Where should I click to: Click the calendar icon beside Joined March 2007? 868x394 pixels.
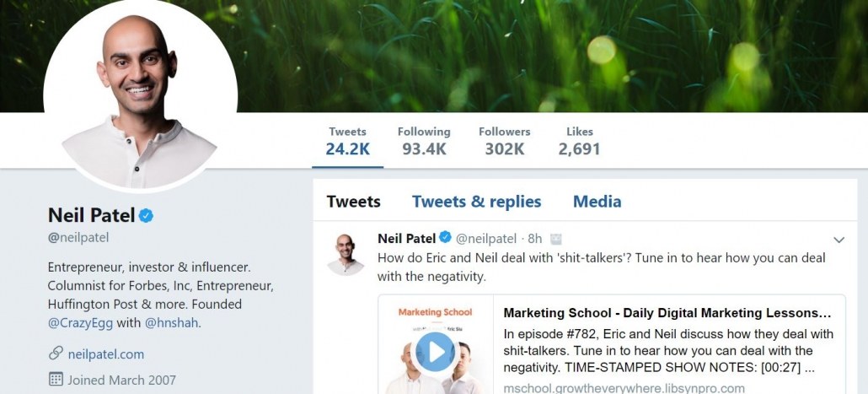coord(56,380)
